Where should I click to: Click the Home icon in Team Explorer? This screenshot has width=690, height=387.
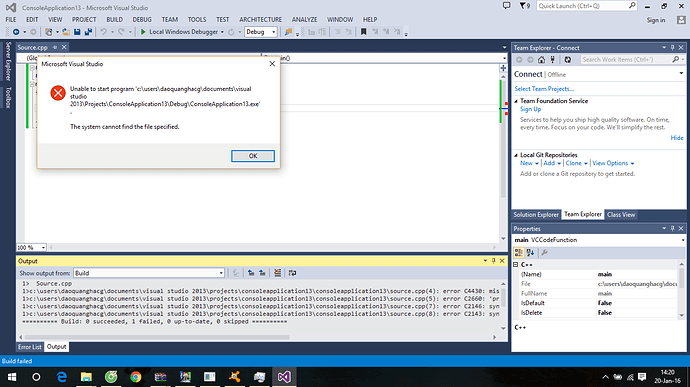pos(541,59)
